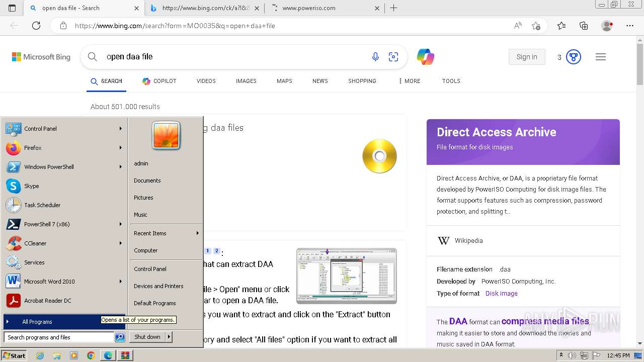Viewport: 644px width, 362px height.
Task: Open the Copilot colorful icon
Action: (426, 57)
